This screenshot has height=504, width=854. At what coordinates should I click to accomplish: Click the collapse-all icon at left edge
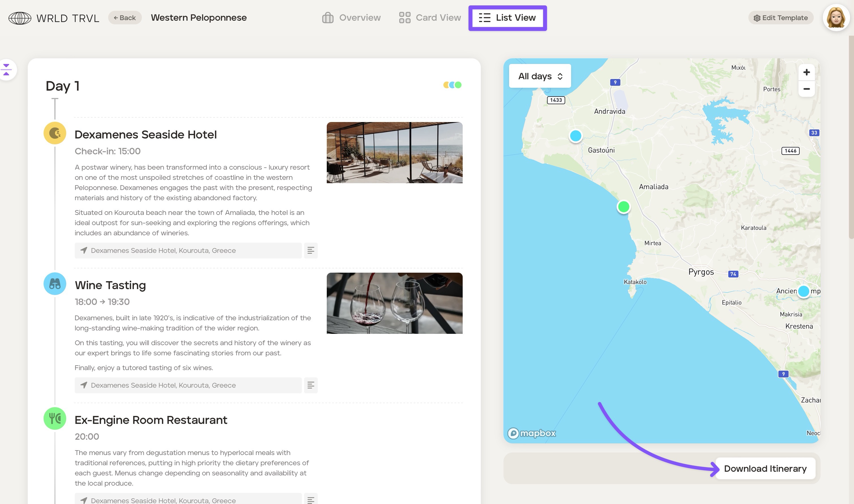click(7, 70)
